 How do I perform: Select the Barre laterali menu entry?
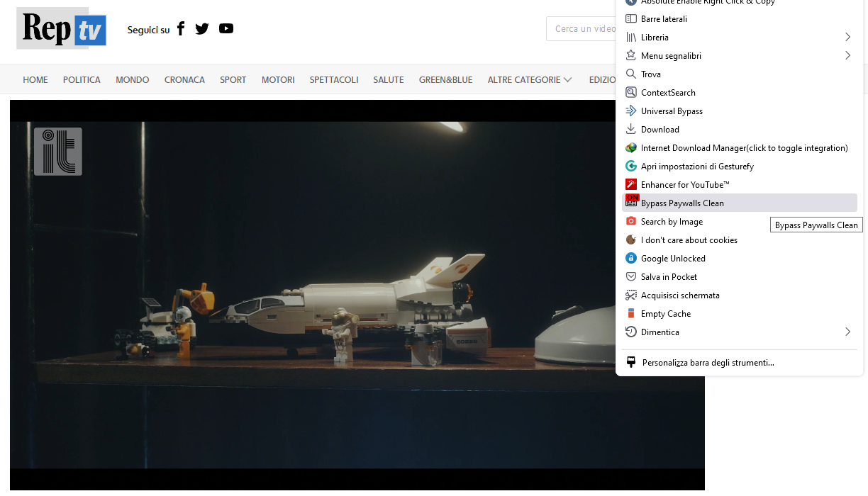pos(740,19)
